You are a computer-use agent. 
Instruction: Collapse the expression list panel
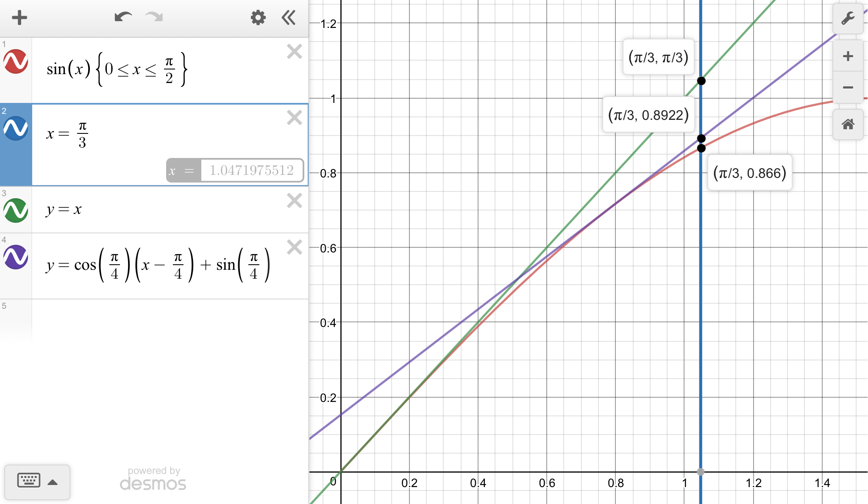(289, 18)
